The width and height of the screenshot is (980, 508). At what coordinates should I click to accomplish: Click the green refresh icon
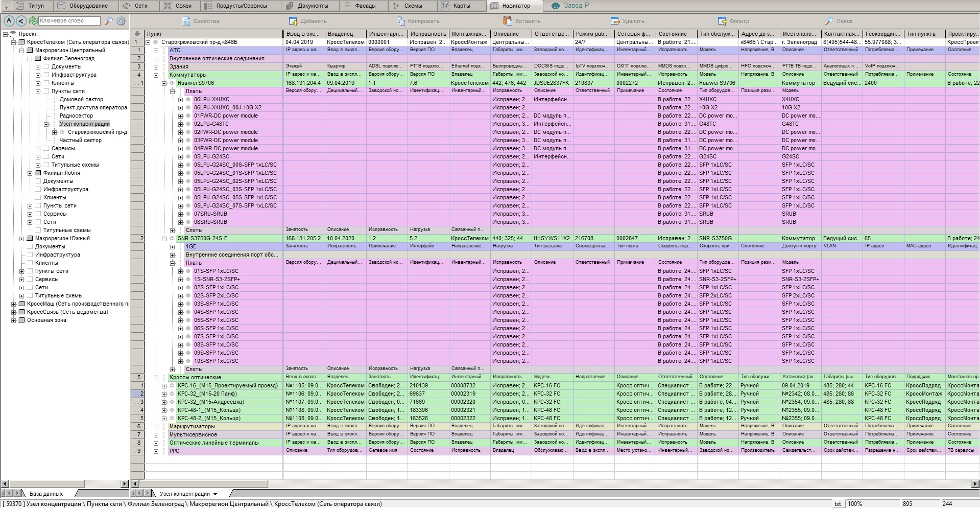[x=33, y=21]
